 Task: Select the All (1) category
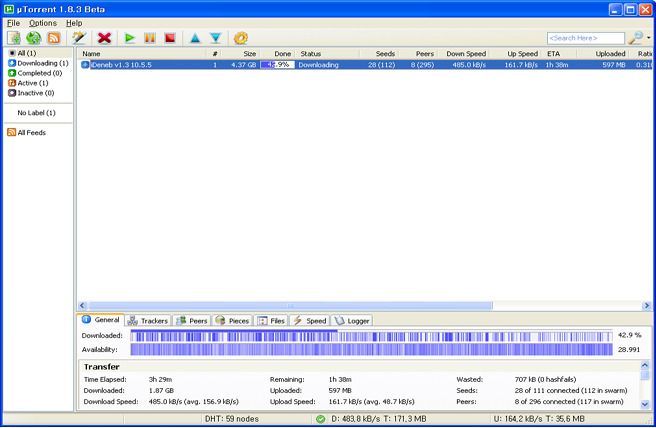27,53
